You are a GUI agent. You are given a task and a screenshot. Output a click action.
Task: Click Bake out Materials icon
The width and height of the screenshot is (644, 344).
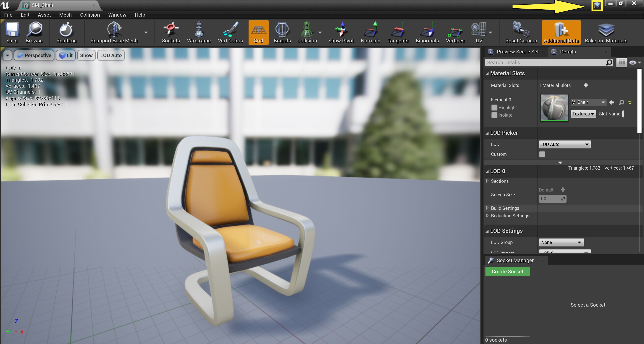(x=606, y=33)
